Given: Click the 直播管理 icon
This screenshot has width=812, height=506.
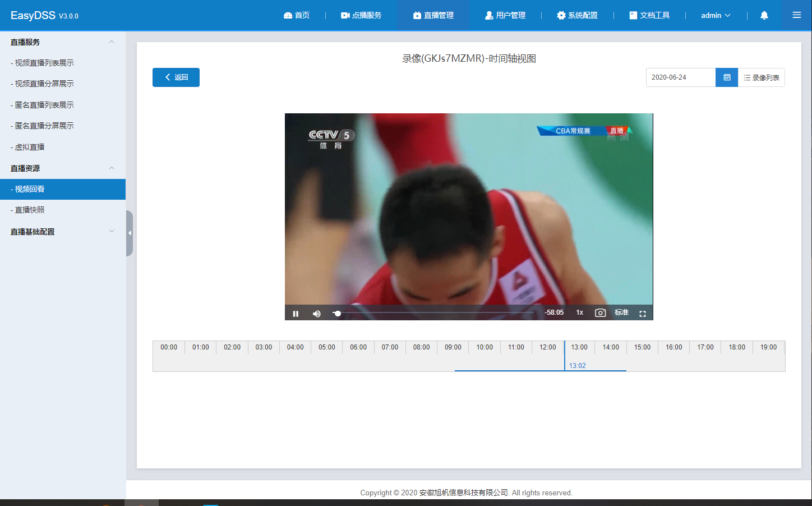Looking at the screenshot, I should click(417, 15).
